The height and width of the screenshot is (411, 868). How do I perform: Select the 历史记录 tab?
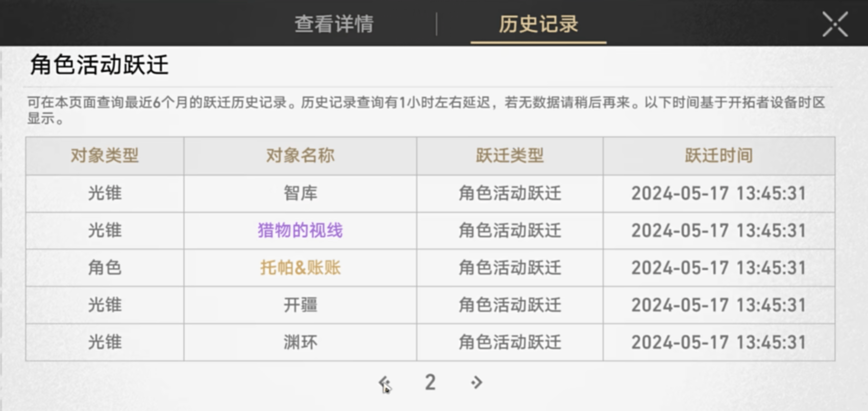click(538, 24)
